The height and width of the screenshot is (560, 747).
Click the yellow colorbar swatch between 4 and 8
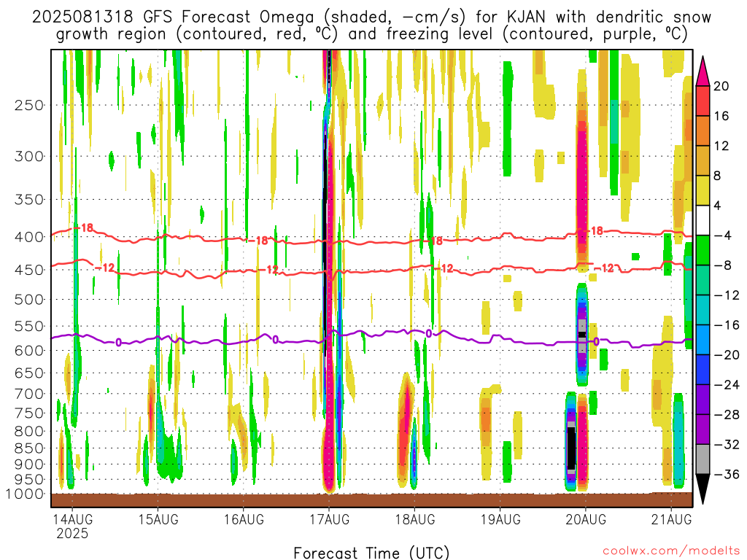pyautogui.click(x=703, y=190)
